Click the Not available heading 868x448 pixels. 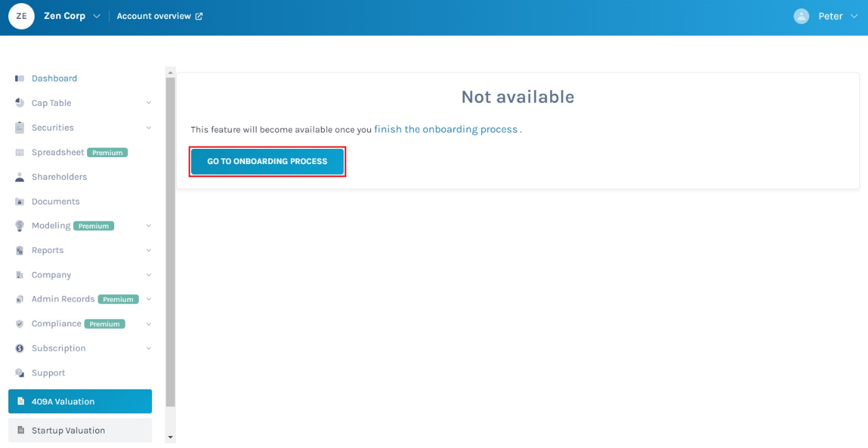point(518,97)
